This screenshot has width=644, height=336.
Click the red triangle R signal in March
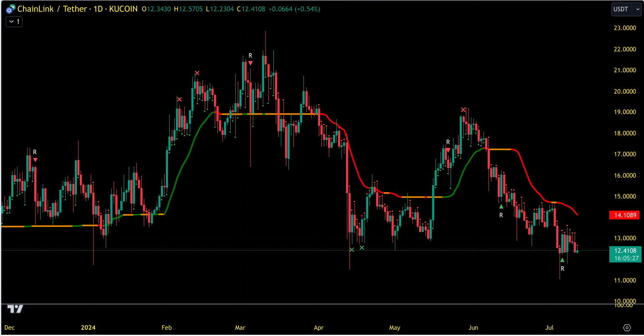250,63
